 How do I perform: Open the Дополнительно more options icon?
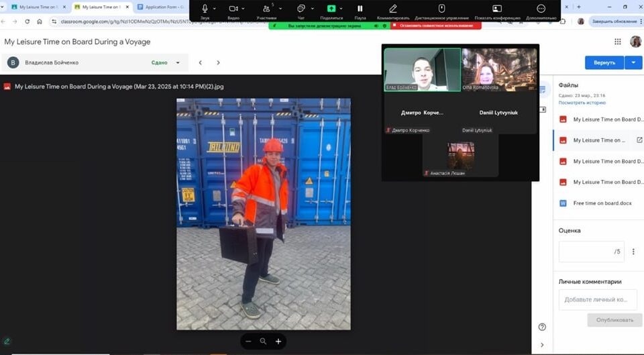[x=541, y=9]
